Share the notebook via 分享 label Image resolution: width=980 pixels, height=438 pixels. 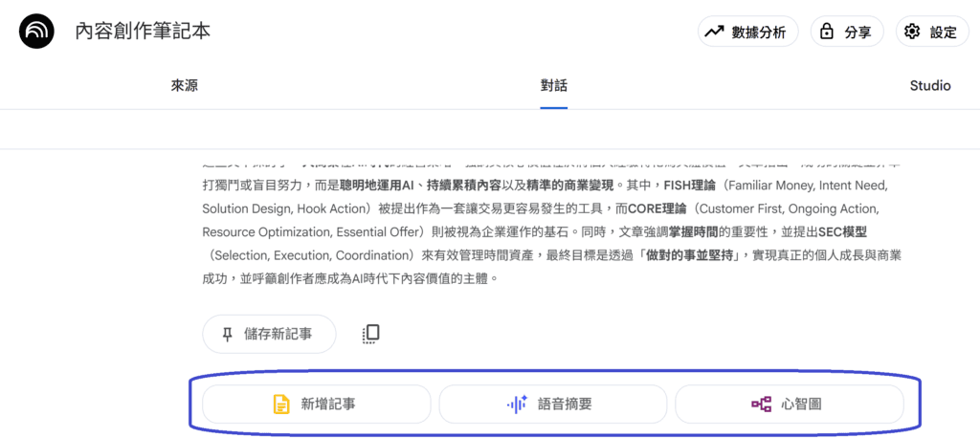click(857, 32)
